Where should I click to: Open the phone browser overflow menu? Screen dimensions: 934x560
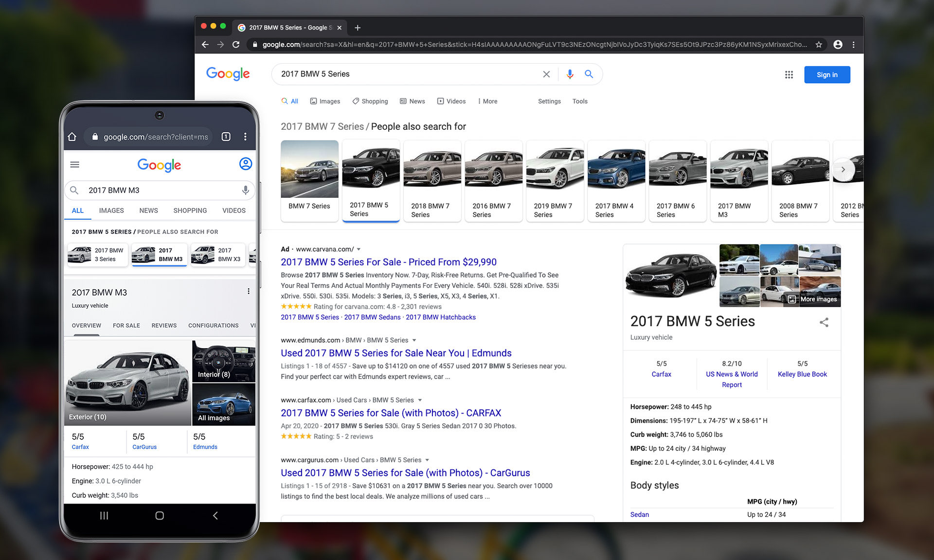point(245,137)
